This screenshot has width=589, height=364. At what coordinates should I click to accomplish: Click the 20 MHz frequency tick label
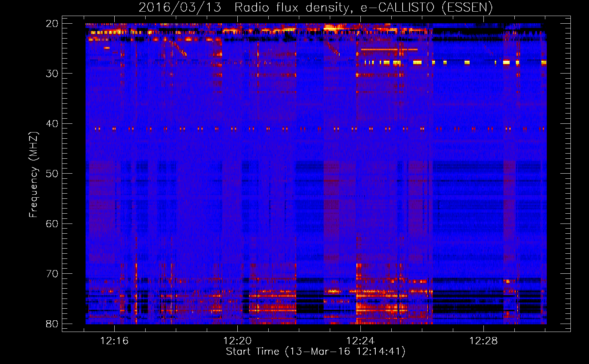52,24
